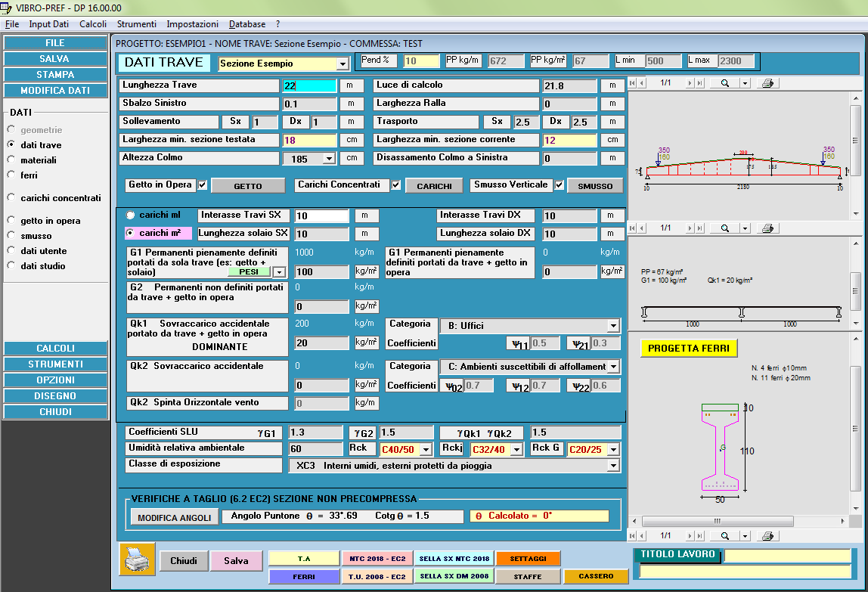Click magnifier zoom in section preview toolbar
Viewport: 868px width, 592px height.
724,535
